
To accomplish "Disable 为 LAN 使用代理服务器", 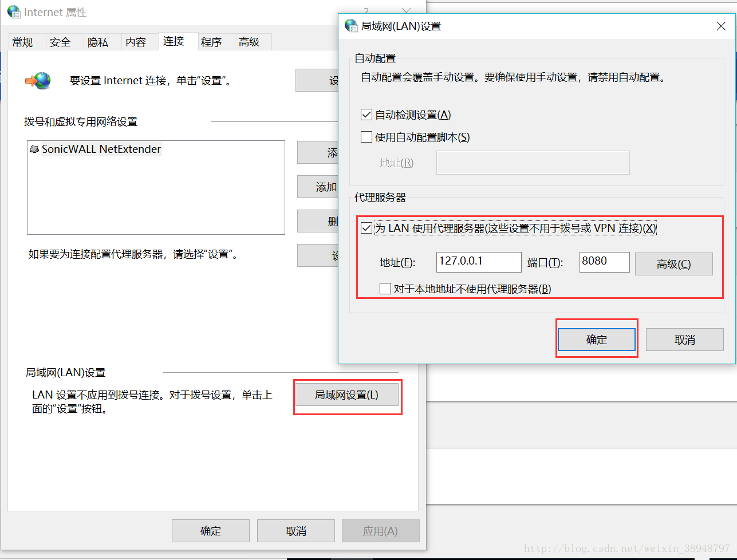I will click(x=366, y=228).
